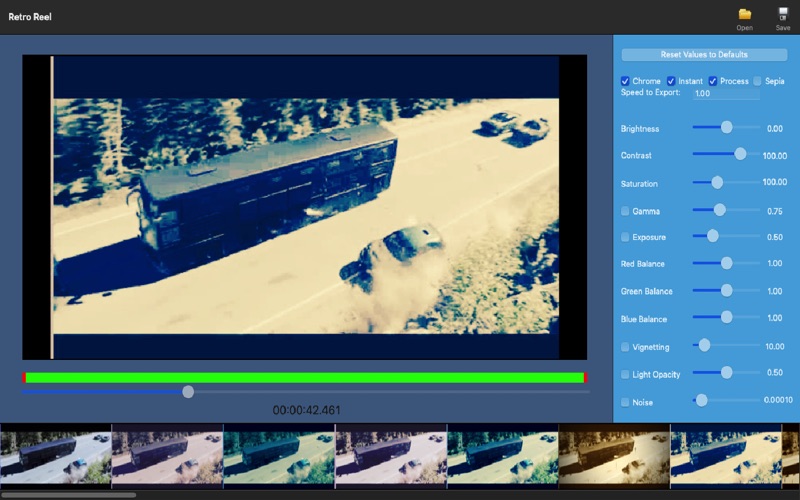Click the Saturation slider handle
The width and height of the screenshot is (800, 500).
point(717,182)
